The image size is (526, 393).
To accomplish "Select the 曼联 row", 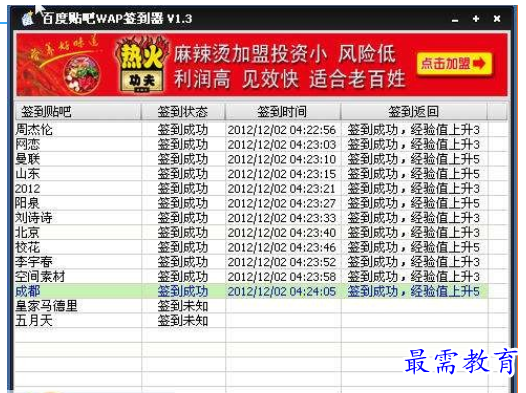I will tap(252, 159).
